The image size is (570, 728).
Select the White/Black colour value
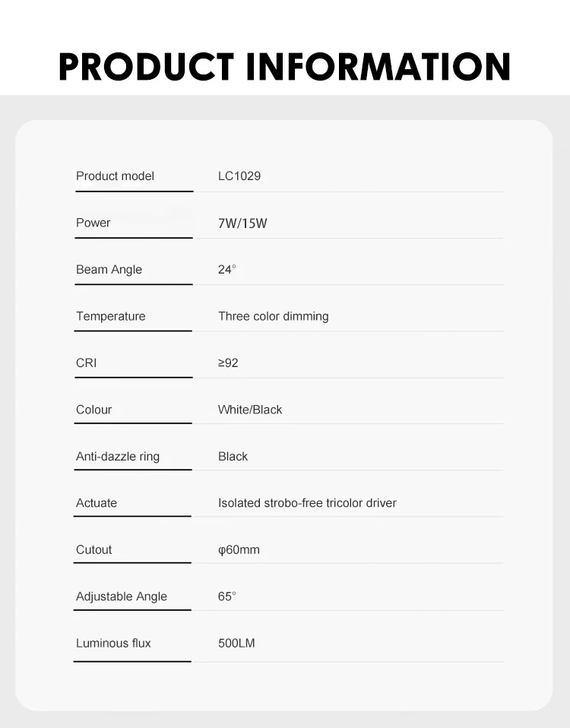click(x=250, y=410)
